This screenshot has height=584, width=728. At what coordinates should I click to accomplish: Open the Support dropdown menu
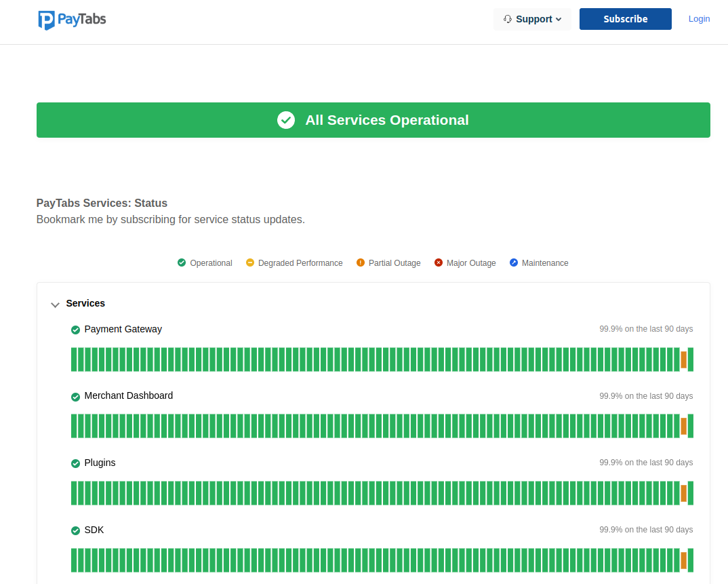[x=532, y=19]
